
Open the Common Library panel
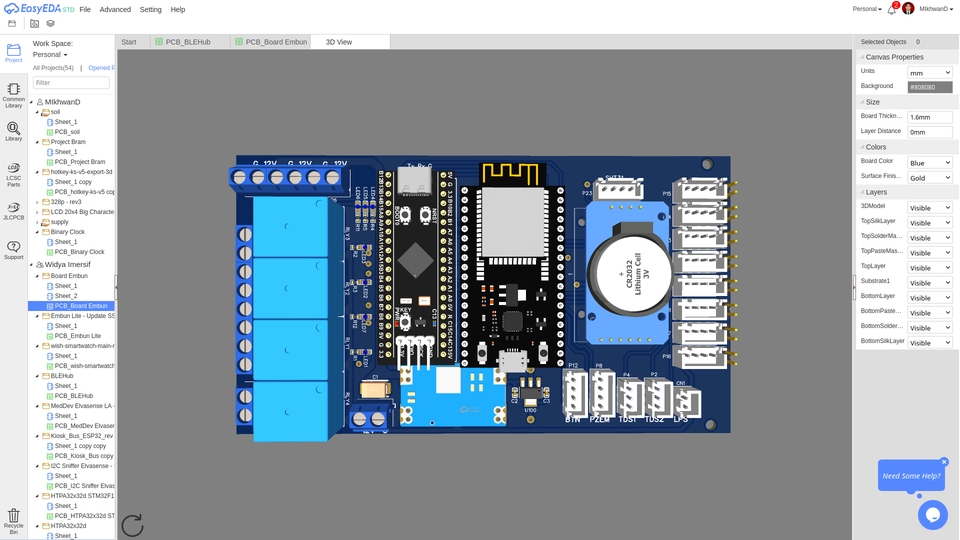click(13, 94)
